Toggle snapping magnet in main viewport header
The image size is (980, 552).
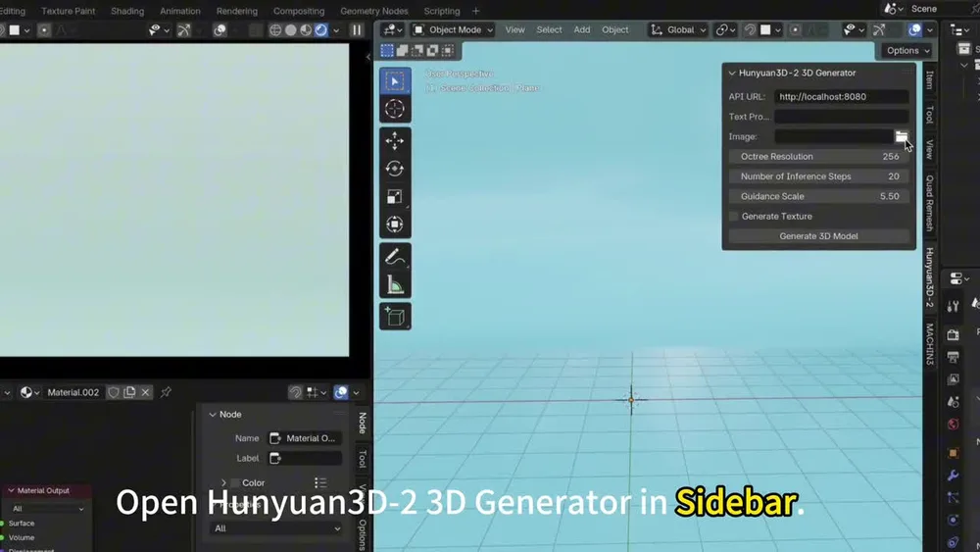750,29
